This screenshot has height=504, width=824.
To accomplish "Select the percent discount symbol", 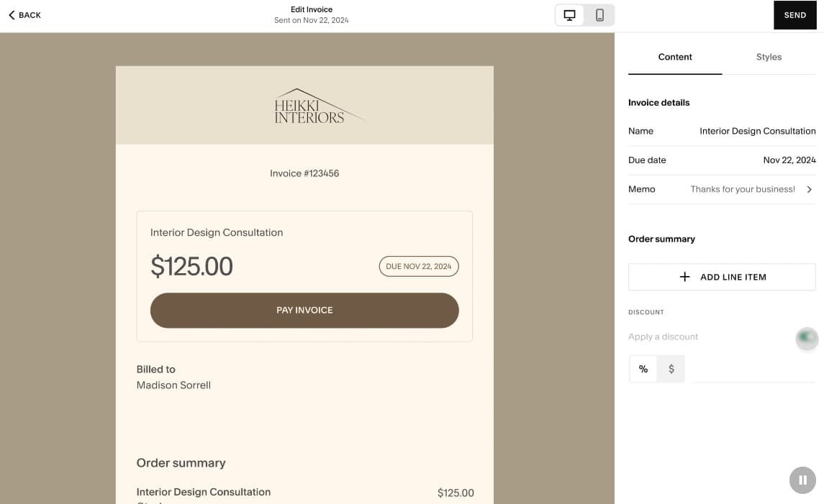I will 643,368.
